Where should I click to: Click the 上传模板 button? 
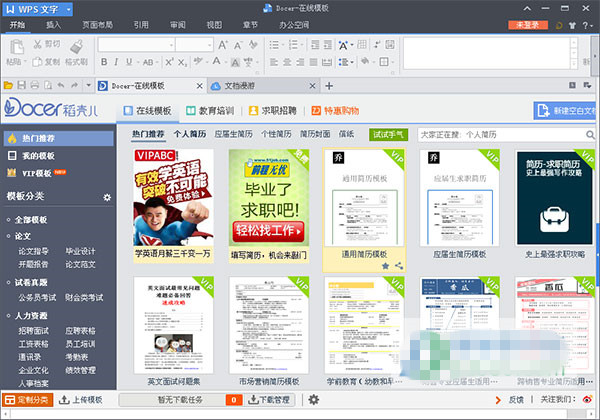(x=80, y=400)
